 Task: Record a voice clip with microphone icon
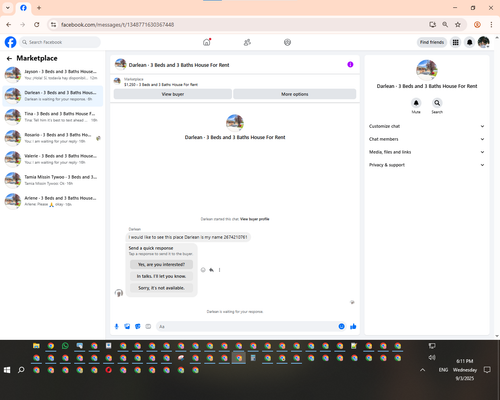117,327
